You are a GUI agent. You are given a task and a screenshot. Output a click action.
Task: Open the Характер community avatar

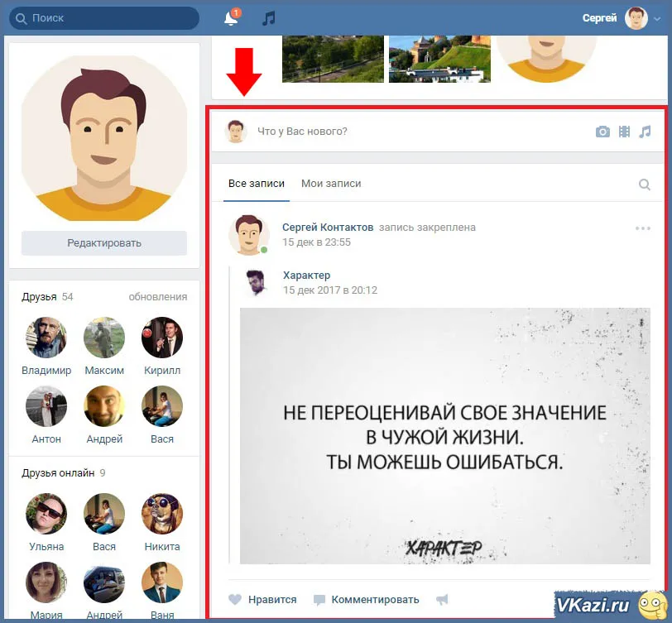click(x=257, y=283)
